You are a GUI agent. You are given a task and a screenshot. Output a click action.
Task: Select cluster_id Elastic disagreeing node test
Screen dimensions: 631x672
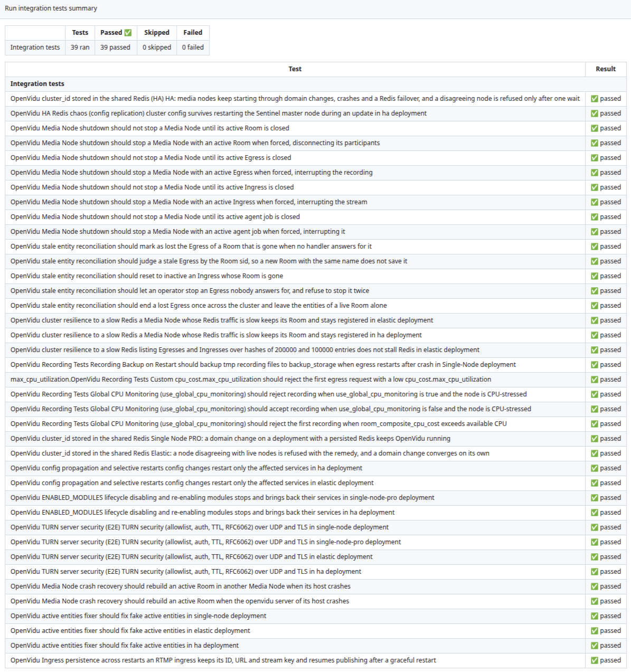coord(250,453)
